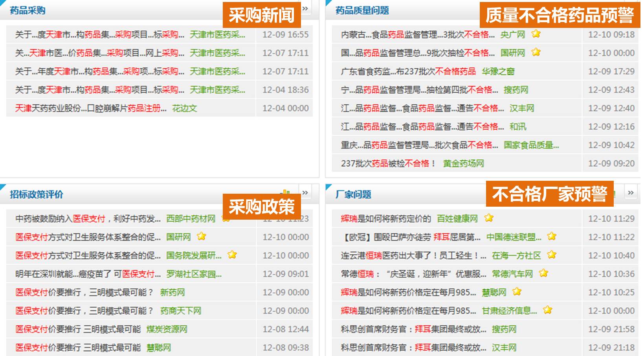Select the 厂家问题 panel title
Viewport: 644px width, 356px height.
pyautogui.click(x=353, y=195)
